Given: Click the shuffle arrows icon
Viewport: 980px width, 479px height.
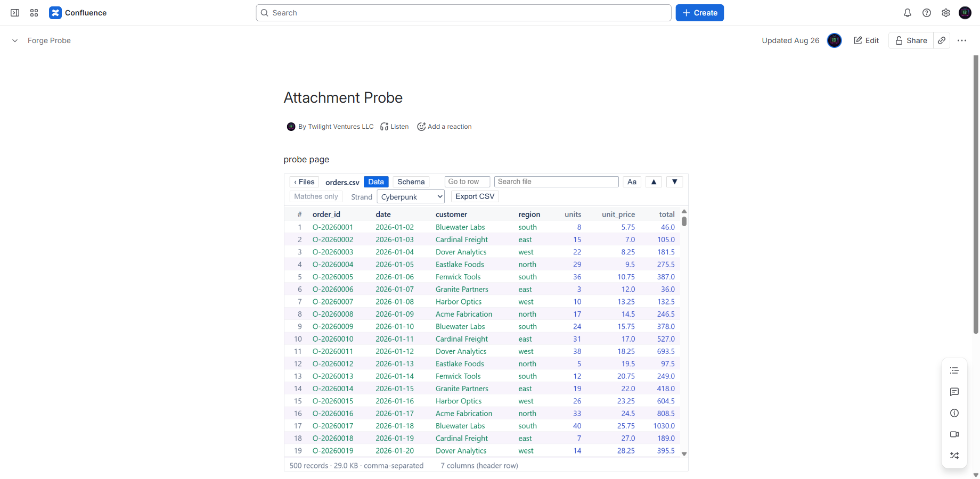Looking at the screenshot, I should pos(954,456).
